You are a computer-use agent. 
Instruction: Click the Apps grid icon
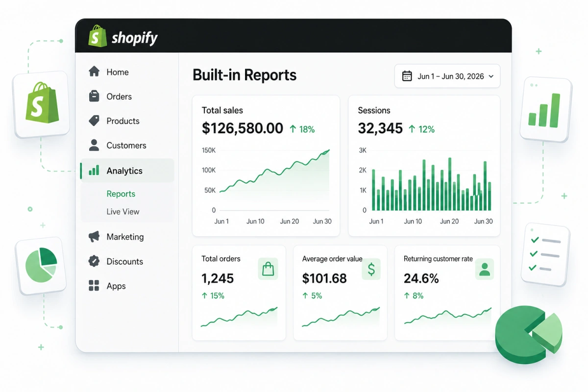tap(94, 286)
